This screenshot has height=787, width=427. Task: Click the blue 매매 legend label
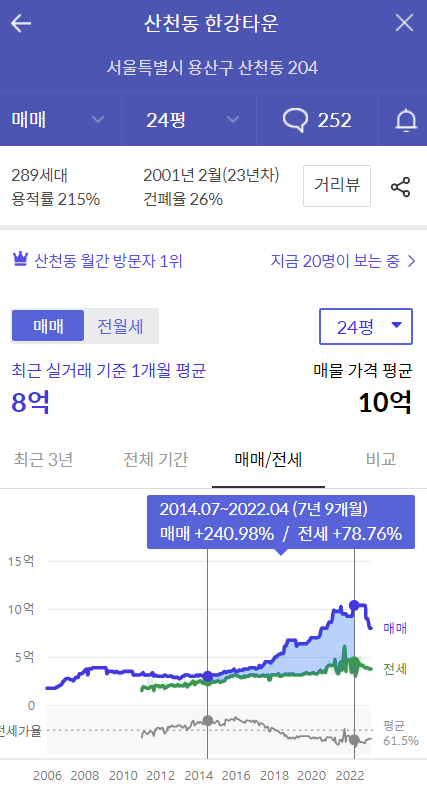(x=395, y=628)
